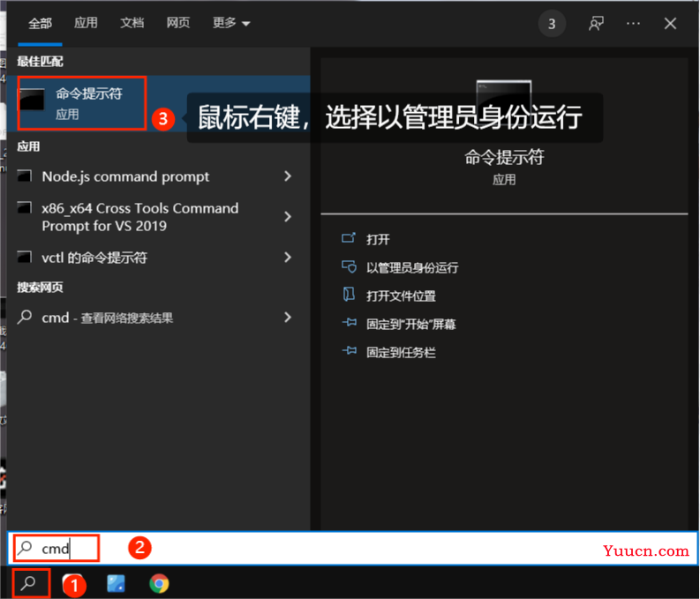This screenshot has width=700, height=599.
Task: Open the 更多 dropdown menu
Action: 231,23
